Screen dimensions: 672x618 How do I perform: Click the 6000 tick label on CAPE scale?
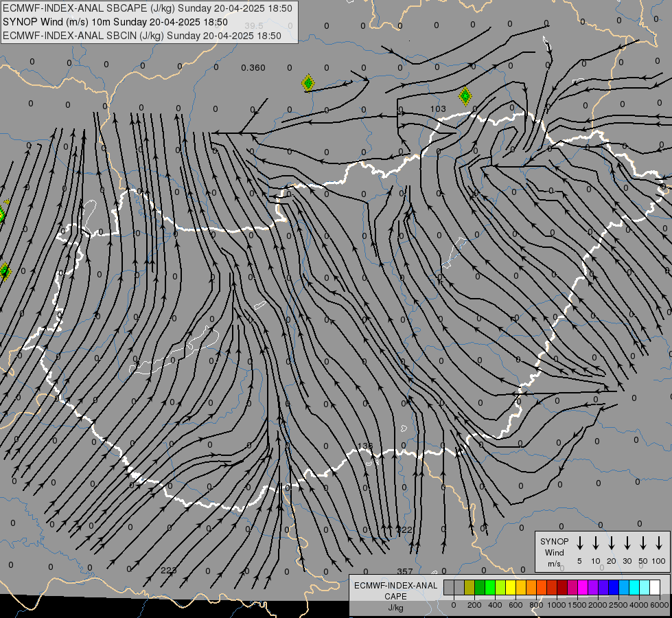click(659, 605)
